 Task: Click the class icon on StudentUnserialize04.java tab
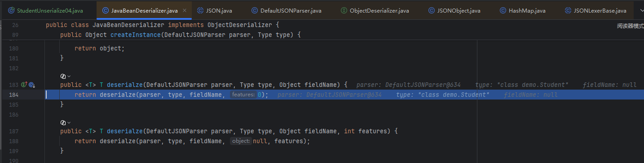tap(11, 10)
